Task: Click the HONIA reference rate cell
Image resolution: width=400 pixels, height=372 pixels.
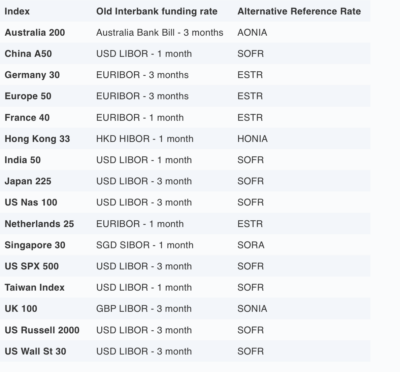Action: coord(252,139)
